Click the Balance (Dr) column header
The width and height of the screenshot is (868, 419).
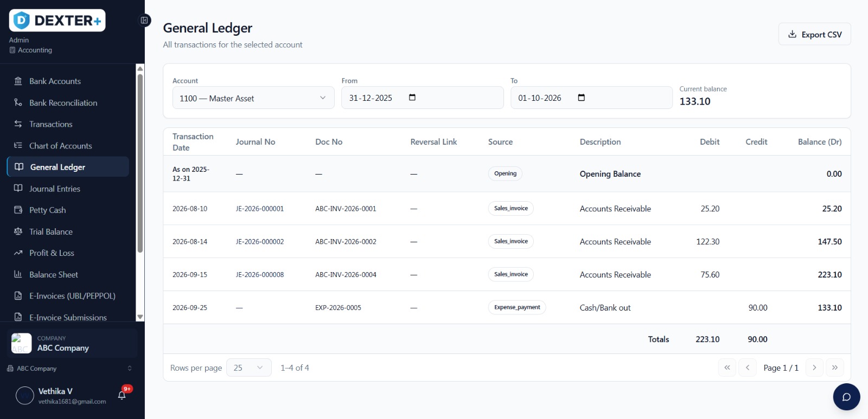coord(820,142)
